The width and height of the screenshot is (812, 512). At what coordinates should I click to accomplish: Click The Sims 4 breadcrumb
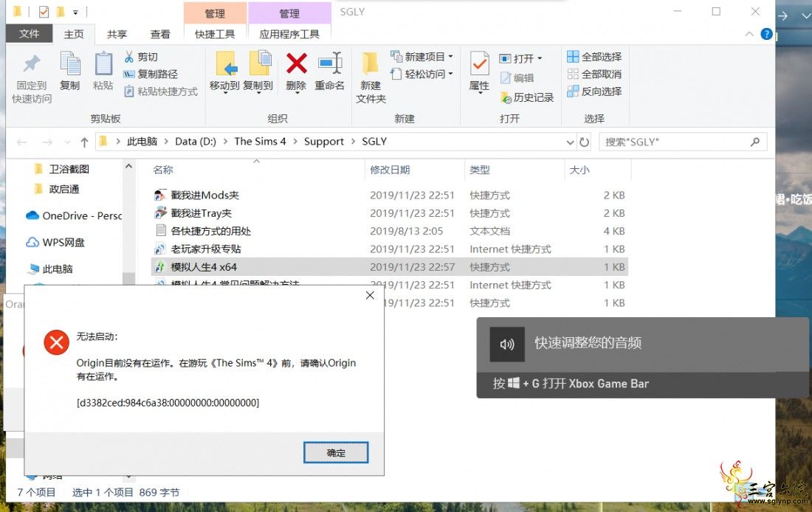(260, 142)
